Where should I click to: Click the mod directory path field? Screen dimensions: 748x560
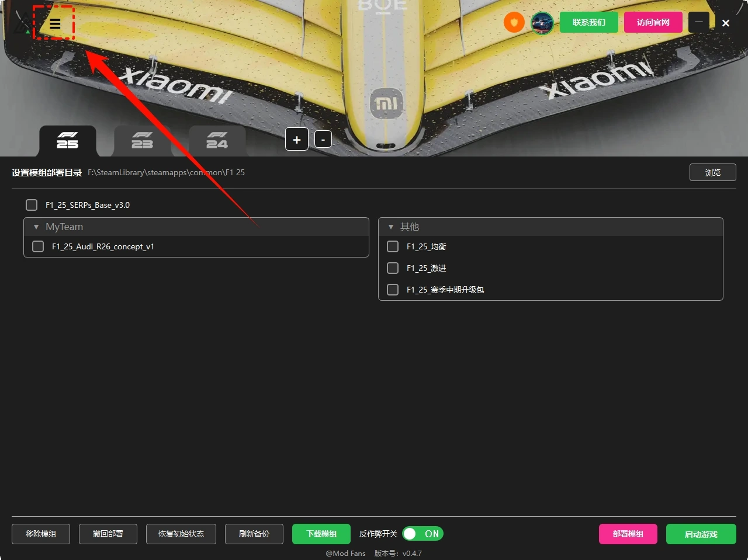click(167, 172)
